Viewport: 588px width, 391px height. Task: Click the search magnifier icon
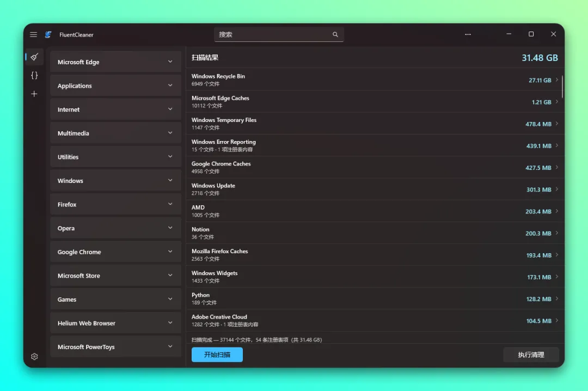click(335, 34)
